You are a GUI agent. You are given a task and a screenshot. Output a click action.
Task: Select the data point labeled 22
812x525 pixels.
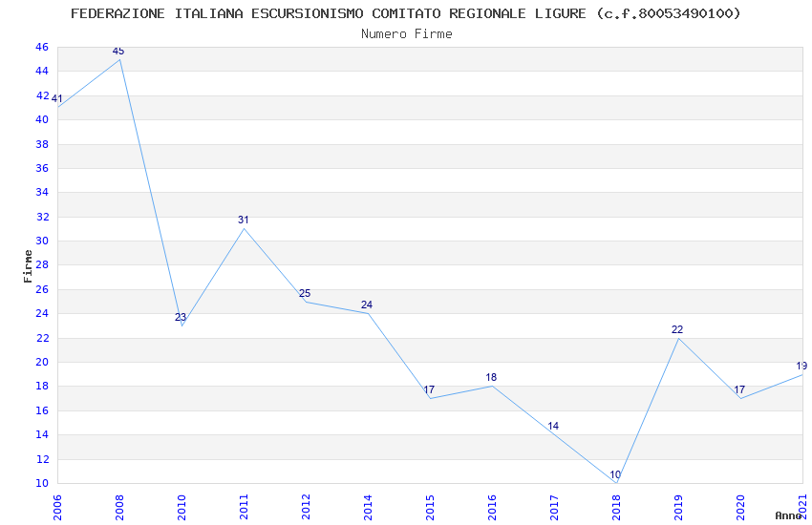pyautogui.click(x=677, y=329)
